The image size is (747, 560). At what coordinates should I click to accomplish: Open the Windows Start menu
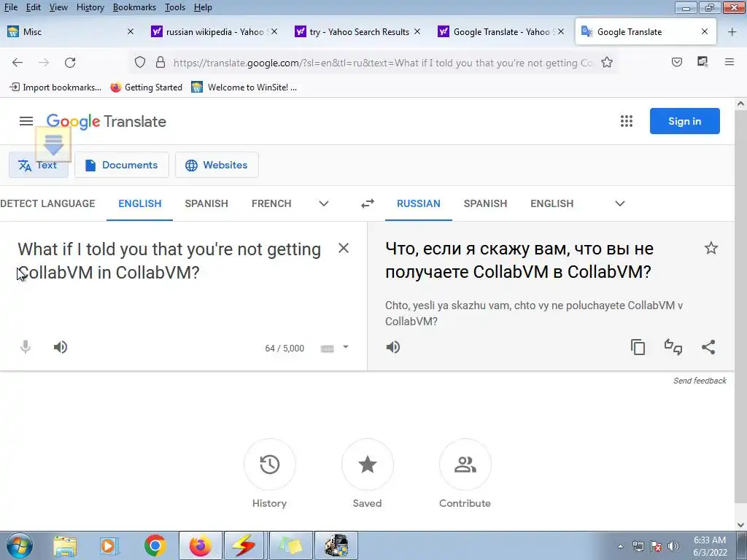(19, 545)
